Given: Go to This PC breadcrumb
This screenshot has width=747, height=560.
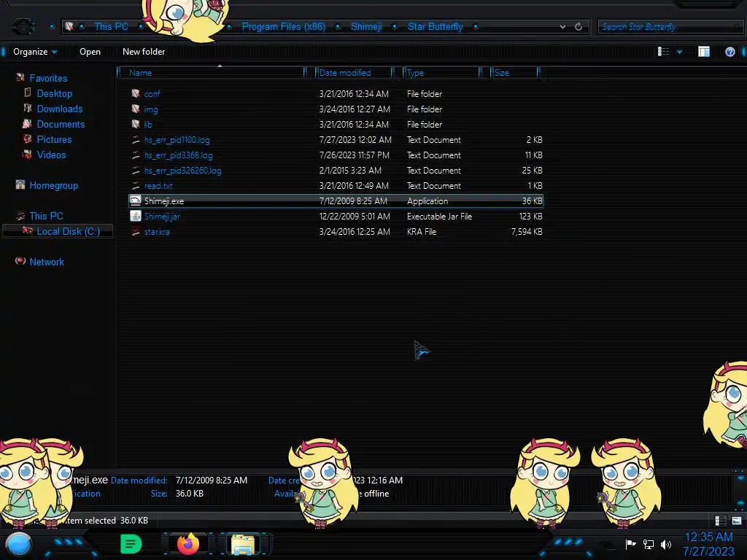Looking at the screenshot, I should [111, 26].
